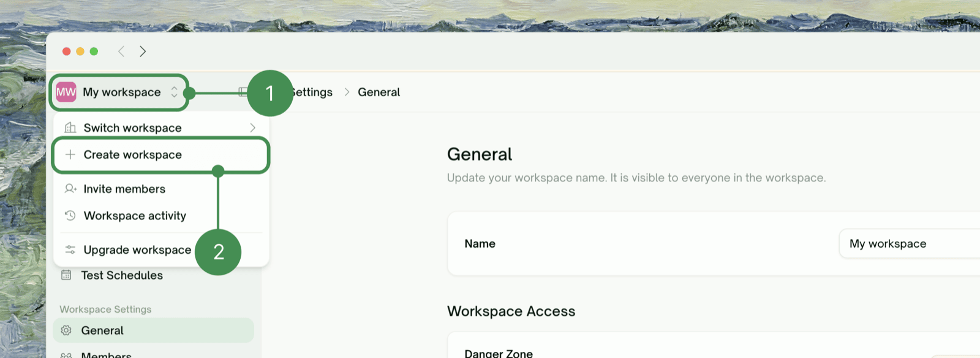Screen dimensions: 980x358
Task: Click the Danger Zone label
Action: [499, 353]
